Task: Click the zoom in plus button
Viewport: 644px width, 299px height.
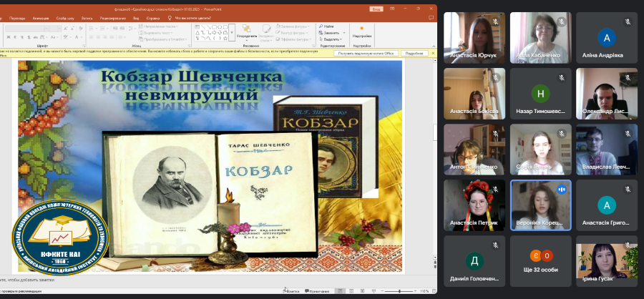Action: (x=416, y=291)
